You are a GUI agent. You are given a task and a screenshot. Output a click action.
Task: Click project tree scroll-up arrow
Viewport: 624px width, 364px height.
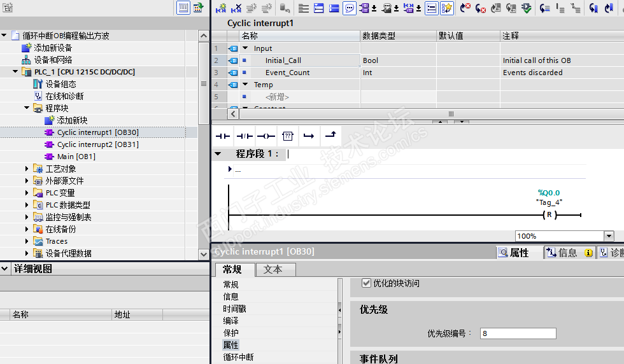pos(203,36)
